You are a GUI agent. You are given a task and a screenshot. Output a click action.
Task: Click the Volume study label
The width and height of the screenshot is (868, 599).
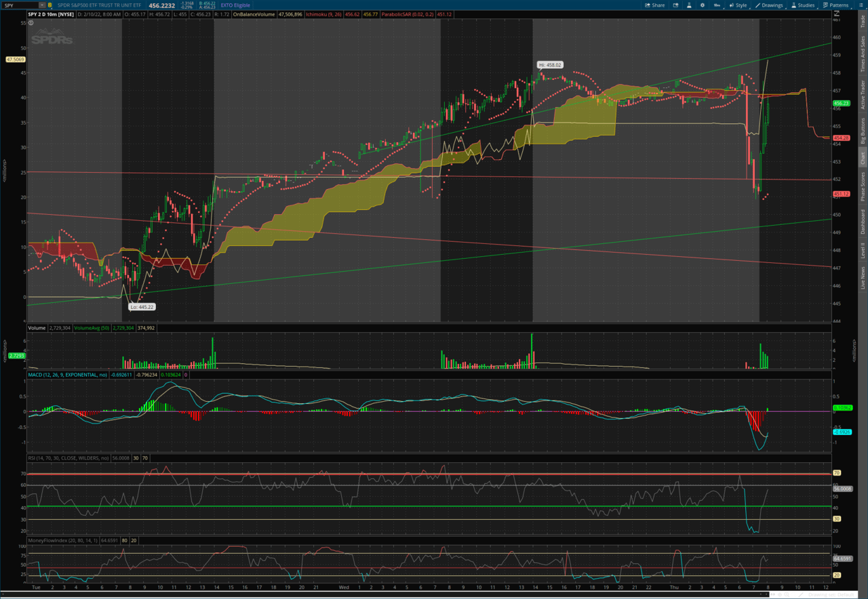click(37, 328)
